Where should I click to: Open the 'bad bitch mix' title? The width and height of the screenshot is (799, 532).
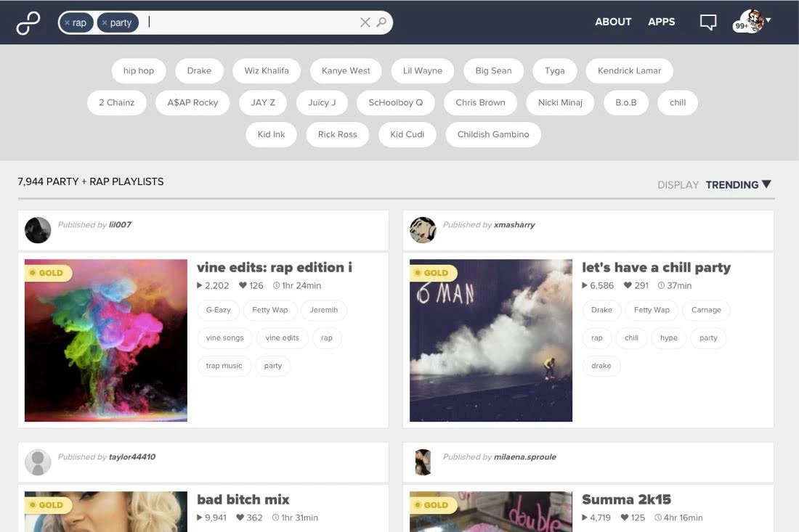click(x=243, y=499)
